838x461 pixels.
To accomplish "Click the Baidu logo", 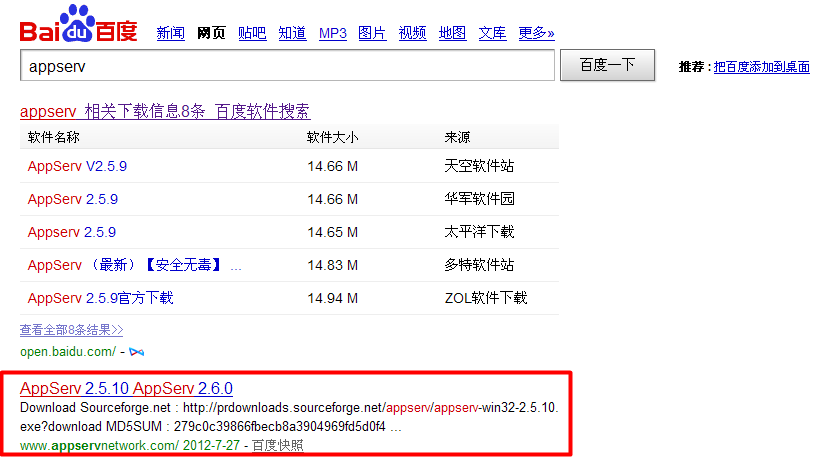I will click(x=79, y=24).
